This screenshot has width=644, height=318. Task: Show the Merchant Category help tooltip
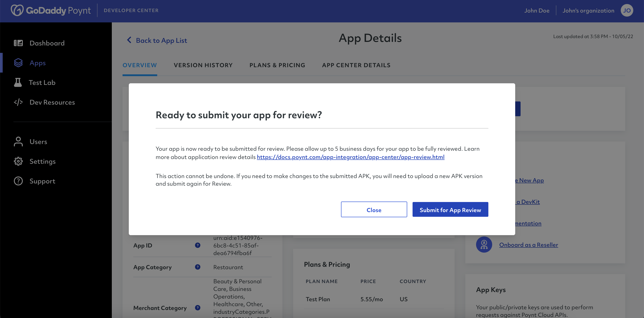coord(197,308)
